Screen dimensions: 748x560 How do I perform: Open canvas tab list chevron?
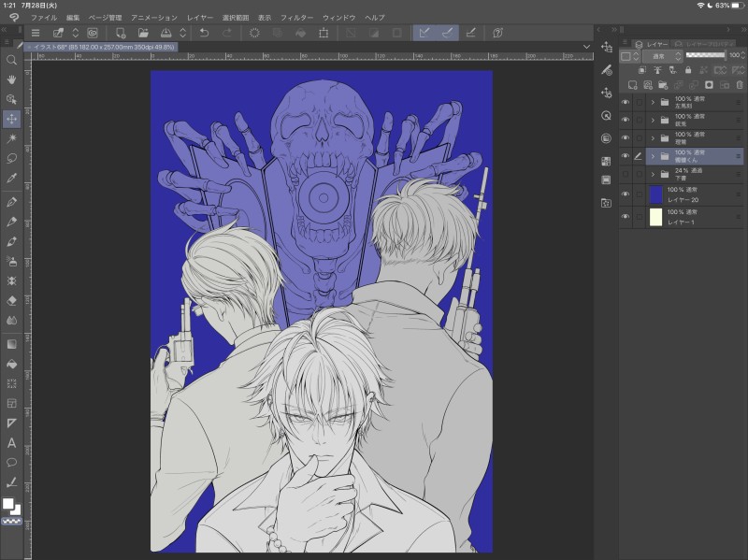[x=587, y=47]
